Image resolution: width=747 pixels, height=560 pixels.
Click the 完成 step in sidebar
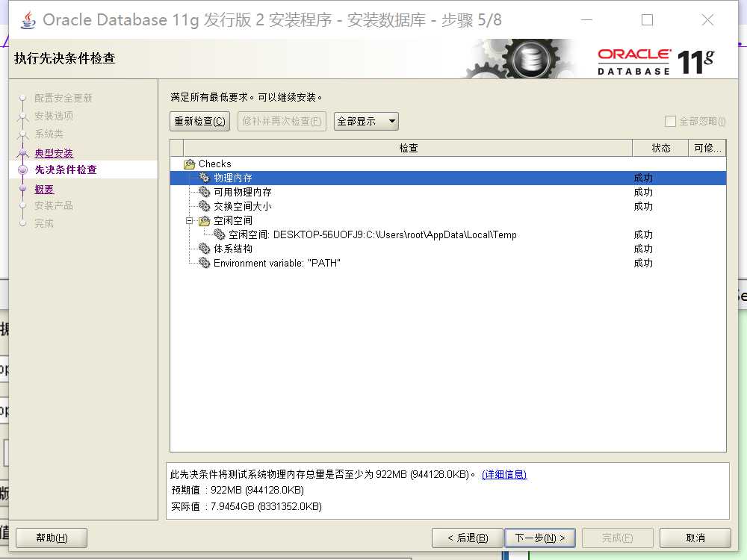tap(44, 224)
